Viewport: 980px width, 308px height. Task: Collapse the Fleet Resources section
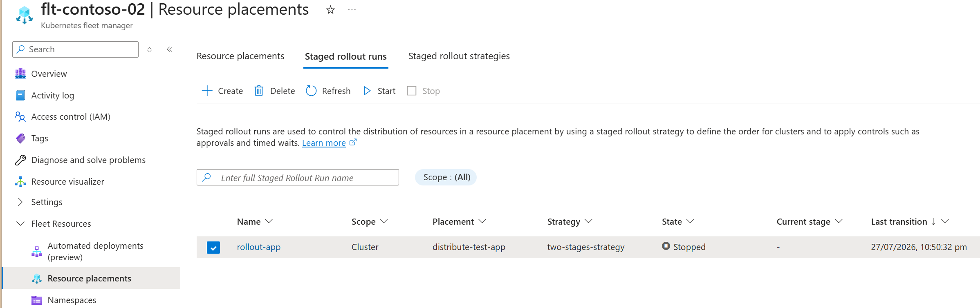61,224
